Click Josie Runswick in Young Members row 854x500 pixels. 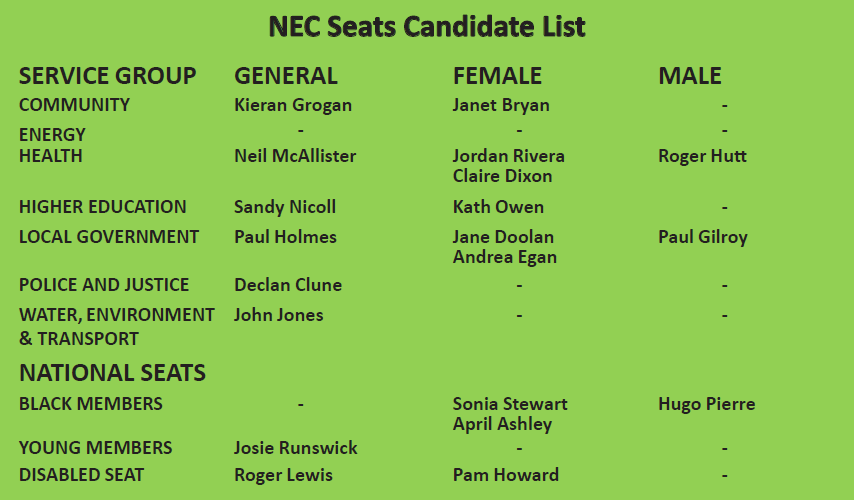coord(296,448)
